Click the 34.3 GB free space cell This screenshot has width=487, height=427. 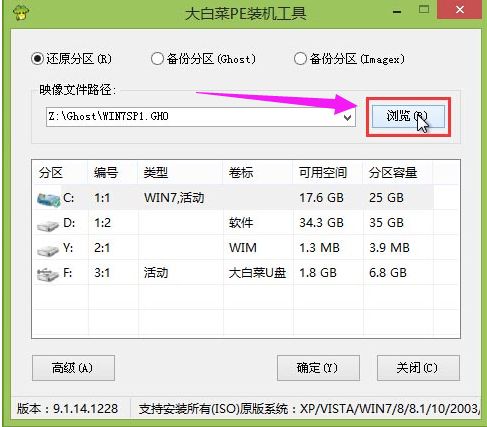[x=321, y=223]
